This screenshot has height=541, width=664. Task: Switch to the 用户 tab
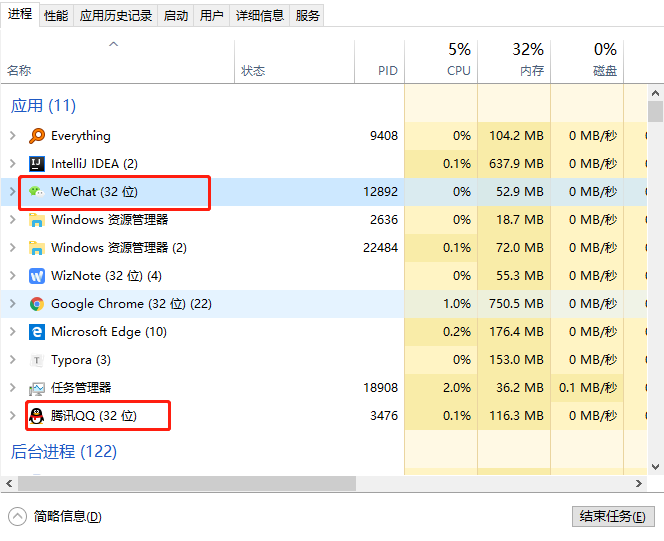tap(211, 16)
